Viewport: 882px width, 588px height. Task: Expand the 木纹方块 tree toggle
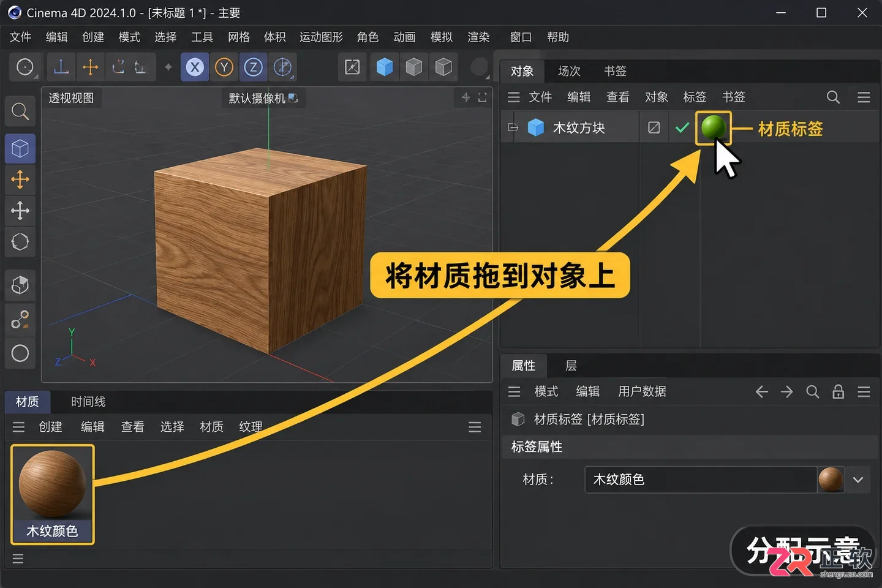513,127
